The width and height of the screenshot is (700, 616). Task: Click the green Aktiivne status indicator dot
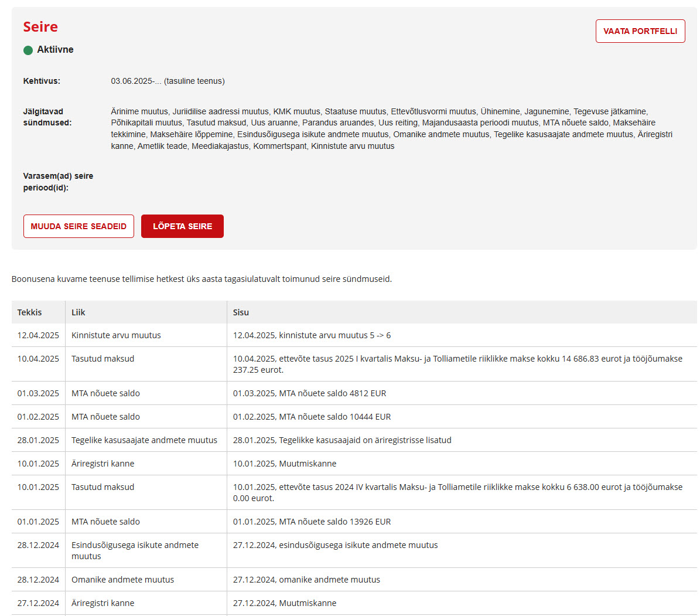(x=28, y=50)
